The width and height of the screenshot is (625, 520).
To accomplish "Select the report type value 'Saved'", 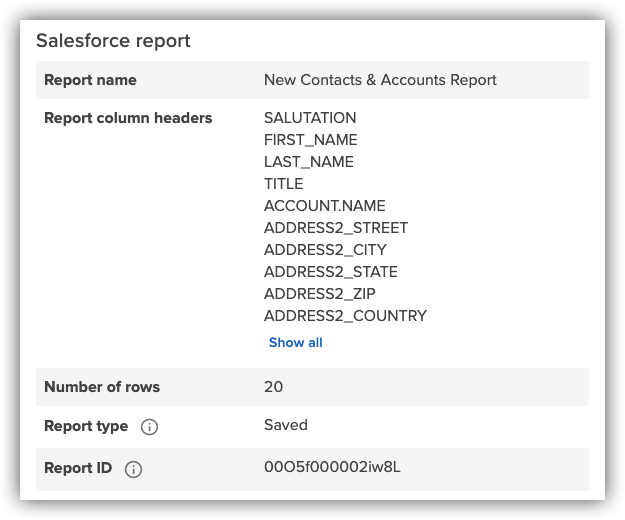I will 286,425.
